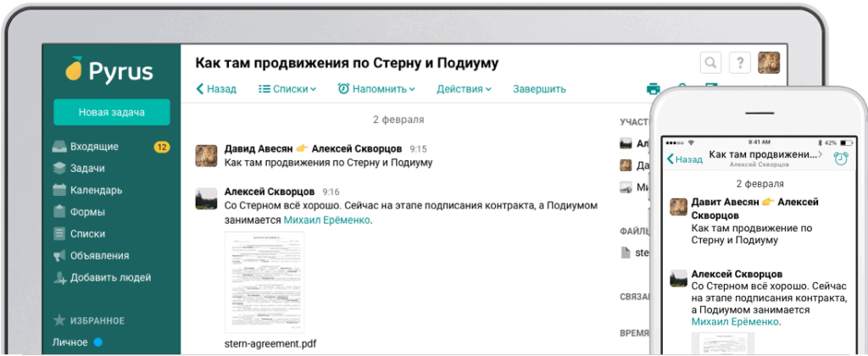The image size is (868, 356).
Task: Click the Новая задача button
Action: click(112, 112)
